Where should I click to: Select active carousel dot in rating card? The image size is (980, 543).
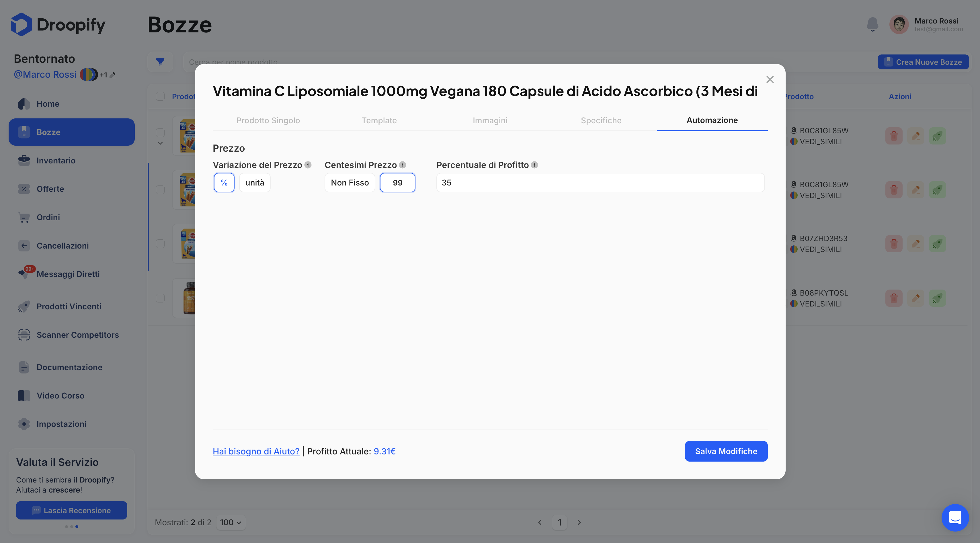tap(77, 527)
